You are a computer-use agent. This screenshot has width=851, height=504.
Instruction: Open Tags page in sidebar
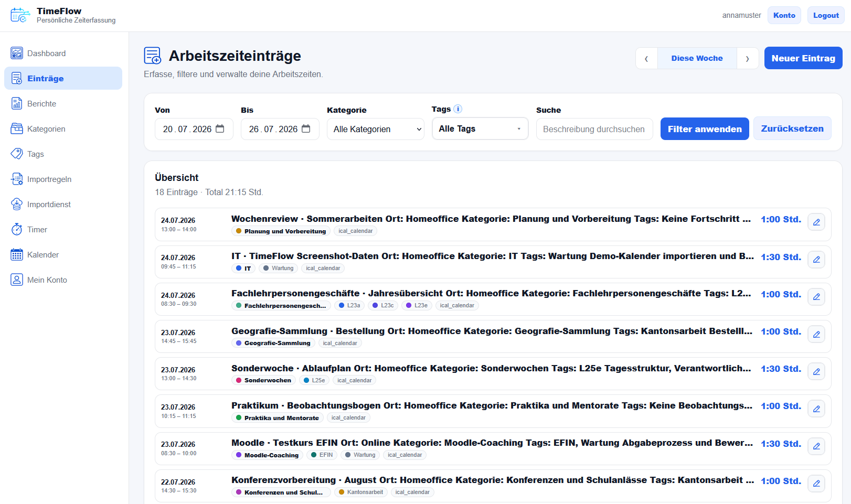click(x=63, y=154)
